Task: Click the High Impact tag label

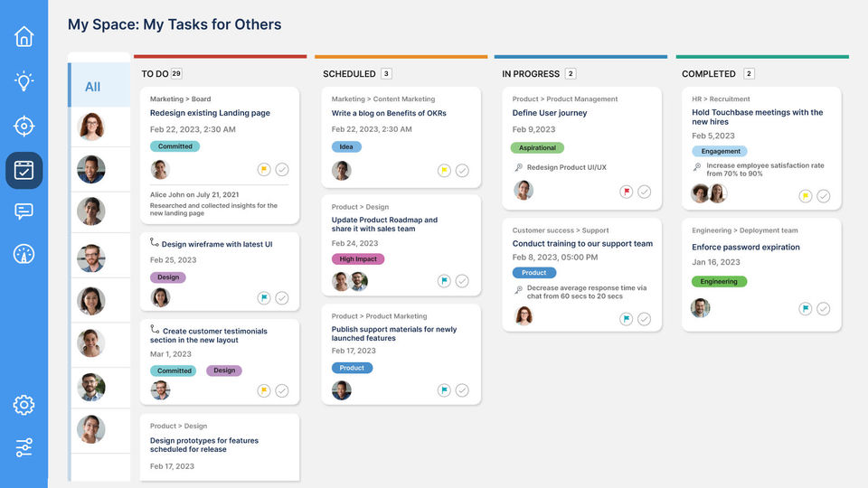Action: (x=358, y=259)
